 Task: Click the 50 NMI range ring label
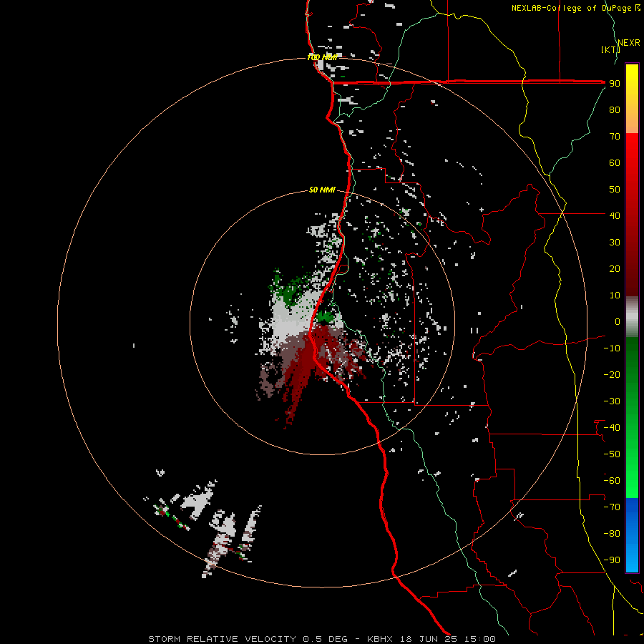coord(322,190)
